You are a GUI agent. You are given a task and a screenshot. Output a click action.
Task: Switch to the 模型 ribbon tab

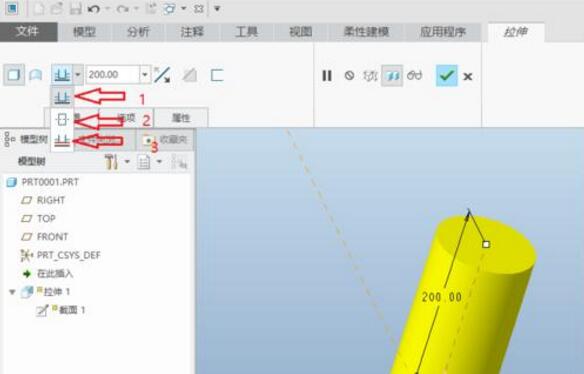85,32
